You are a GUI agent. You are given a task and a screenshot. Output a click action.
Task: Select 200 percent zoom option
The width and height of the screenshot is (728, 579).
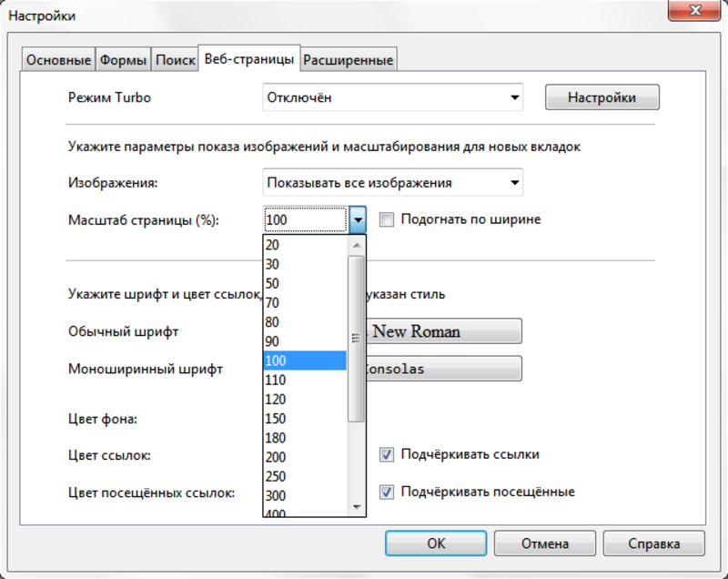pos(305,457)
